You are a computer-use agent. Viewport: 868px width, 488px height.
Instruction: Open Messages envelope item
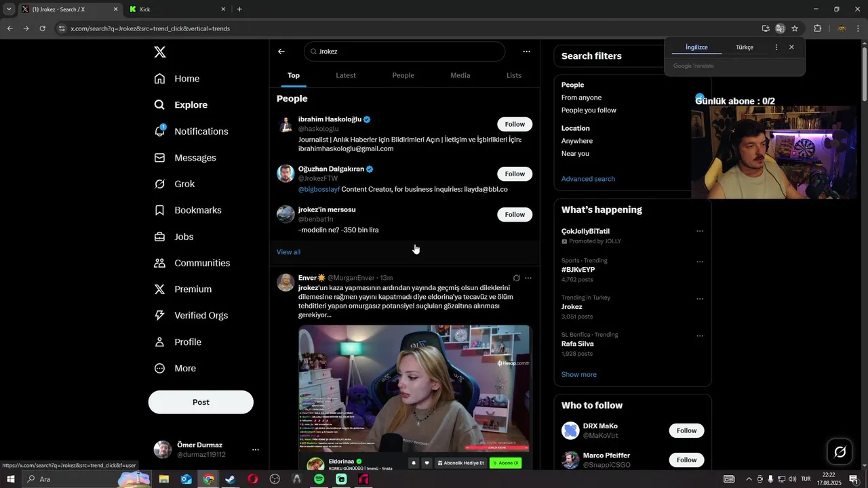185,158
